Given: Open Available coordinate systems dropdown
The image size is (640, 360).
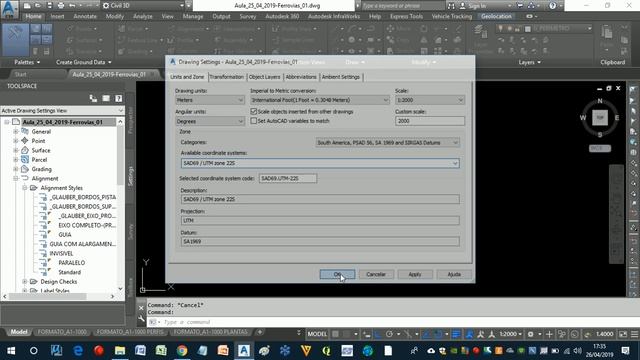Looking at the screenshot, I should click(320, 163).
